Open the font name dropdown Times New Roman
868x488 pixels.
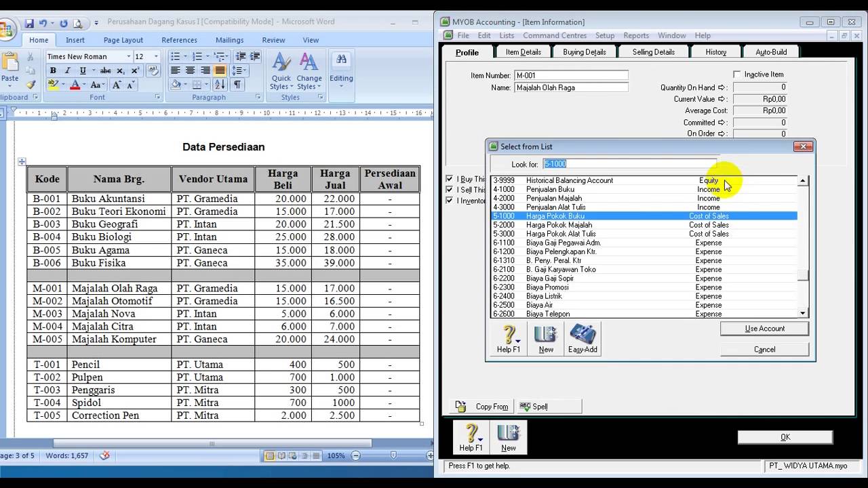129,56
